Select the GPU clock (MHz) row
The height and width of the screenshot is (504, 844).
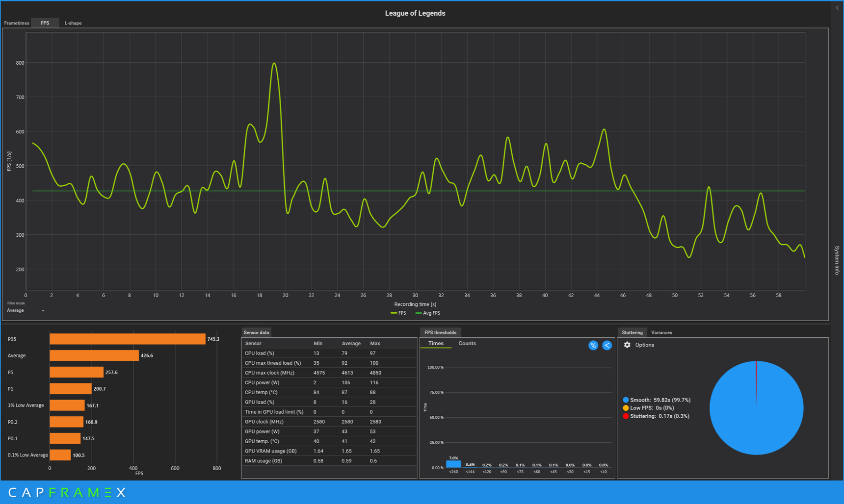[329, 422]
